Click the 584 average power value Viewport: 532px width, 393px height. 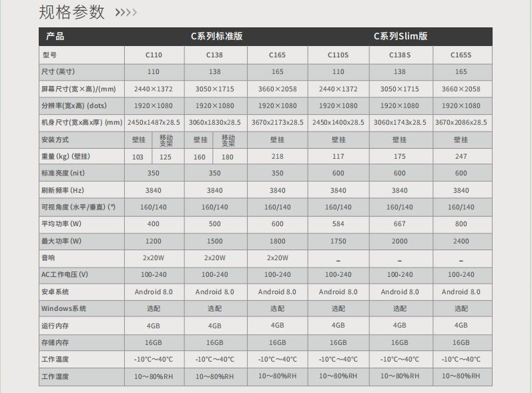pos(338,224)
